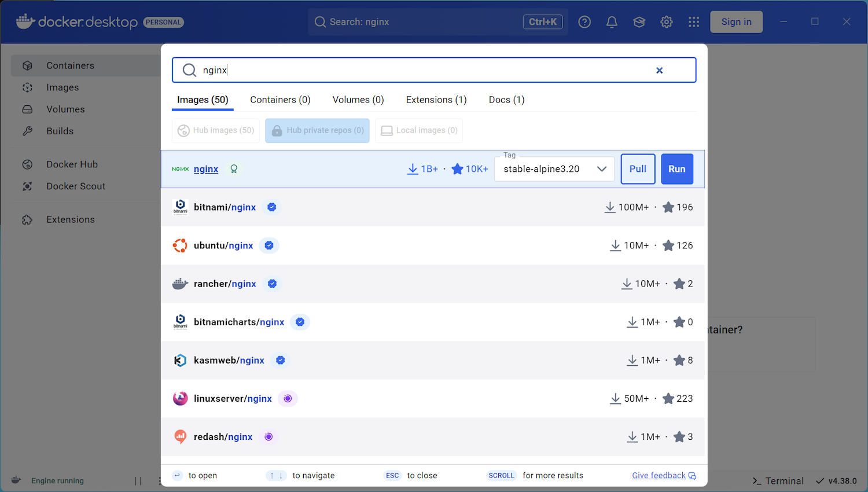Click verified publisher badge beside bitnami/nginx

click(272, 207)
